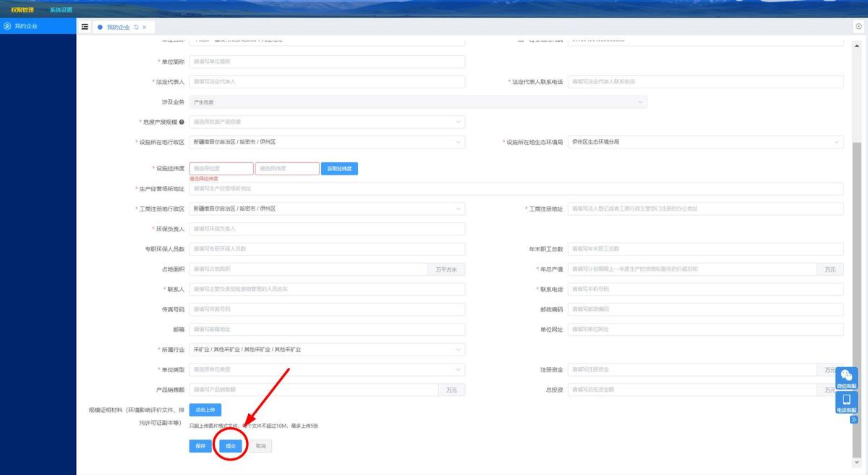Close all tabs with top-right circle icon
The image size is (868, 475).
859,26
